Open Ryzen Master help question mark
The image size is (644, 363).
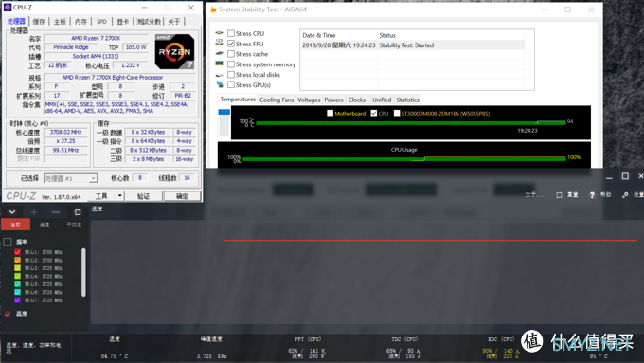click(592, 195)
